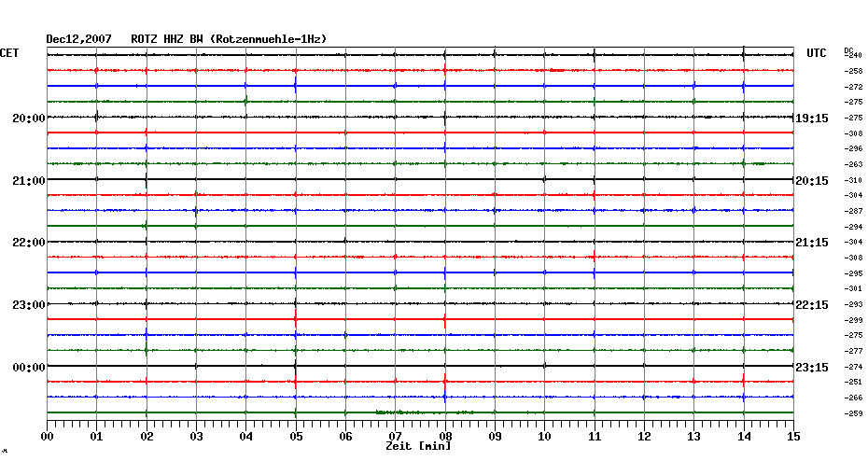Select the DC offset value '-293'
Image resolution: width=868 pixels, height=461 pixels.
pyautogui.click(x=854, y=304)
